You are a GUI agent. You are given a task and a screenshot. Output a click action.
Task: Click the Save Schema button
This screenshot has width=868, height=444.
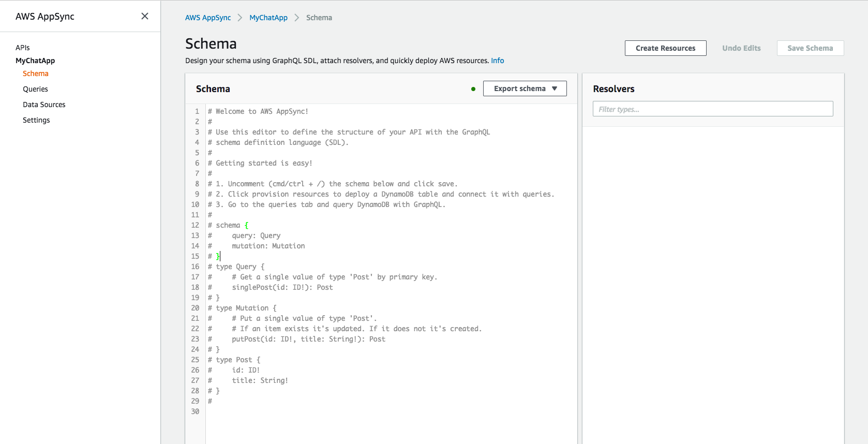click(810, 48)
